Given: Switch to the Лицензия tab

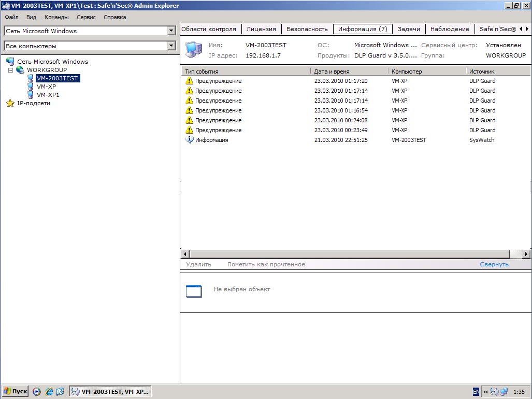Looking at the screenshot, I should point(261,29).
